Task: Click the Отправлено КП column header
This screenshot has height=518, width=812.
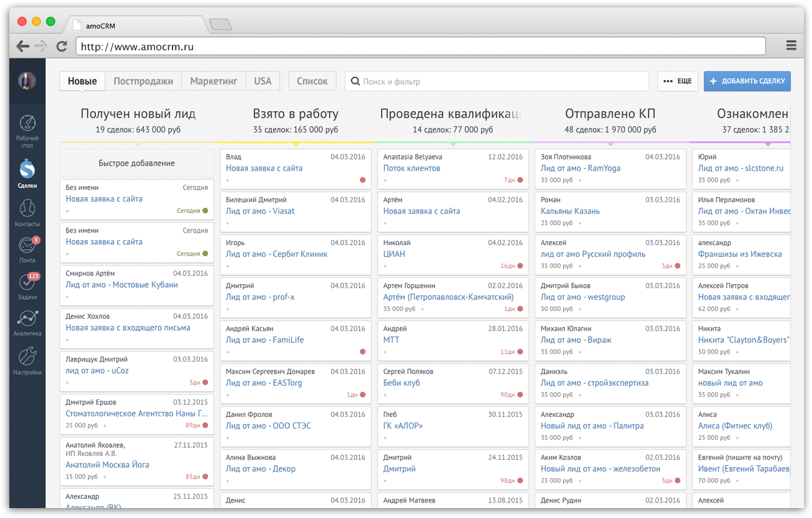Action: click(x=610, y=114)
